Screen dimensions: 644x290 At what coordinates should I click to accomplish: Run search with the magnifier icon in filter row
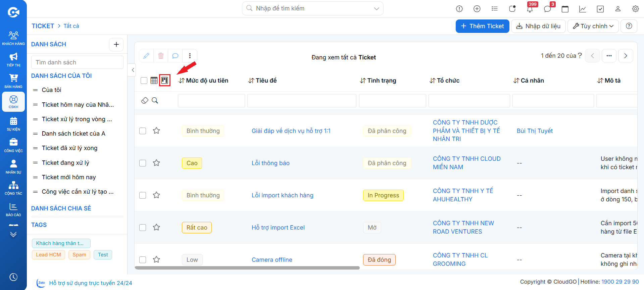click(x=155, y=100)
